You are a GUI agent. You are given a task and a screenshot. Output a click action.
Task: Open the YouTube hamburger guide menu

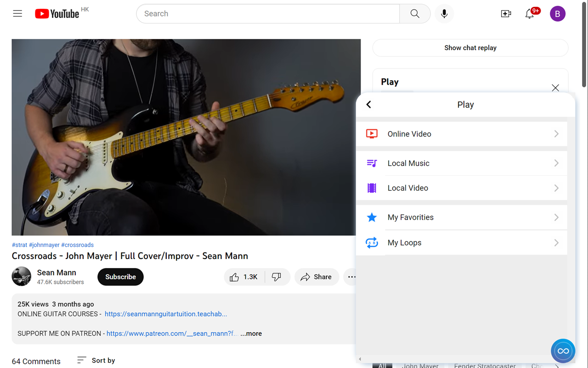17,14
